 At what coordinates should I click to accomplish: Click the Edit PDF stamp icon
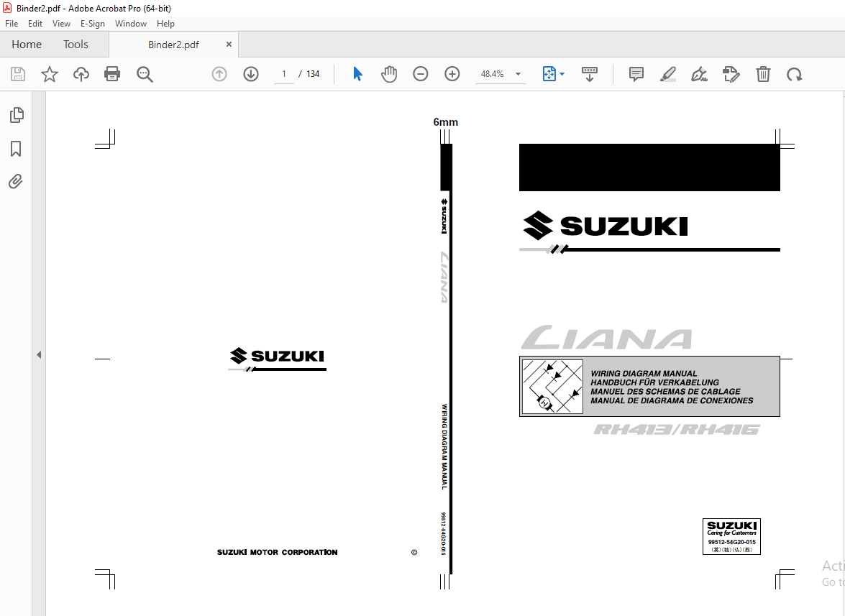tap(731, 74)
